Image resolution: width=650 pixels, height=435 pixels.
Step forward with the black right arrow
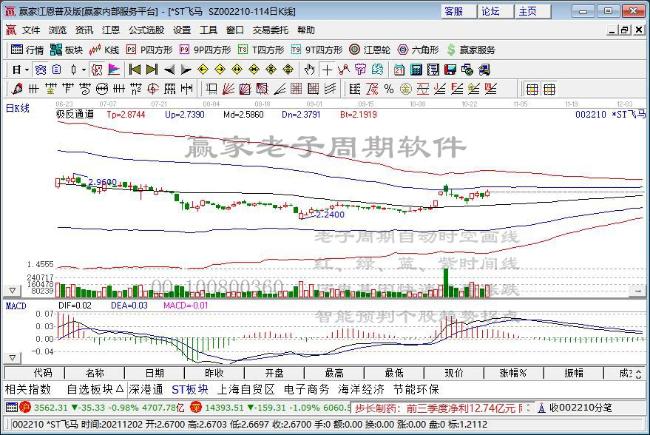(186, 70)
